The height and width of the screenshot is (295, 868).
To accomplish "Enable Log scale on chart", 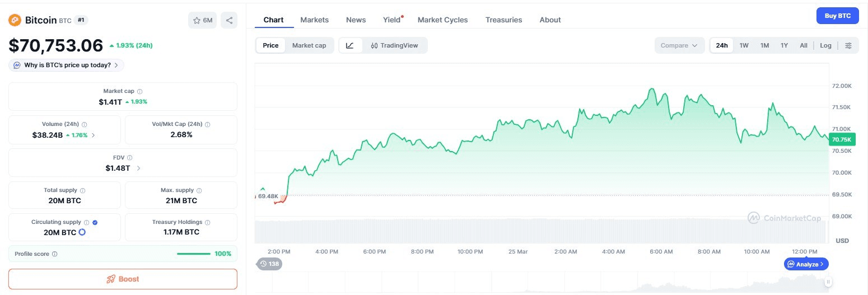I will (825, 45).
